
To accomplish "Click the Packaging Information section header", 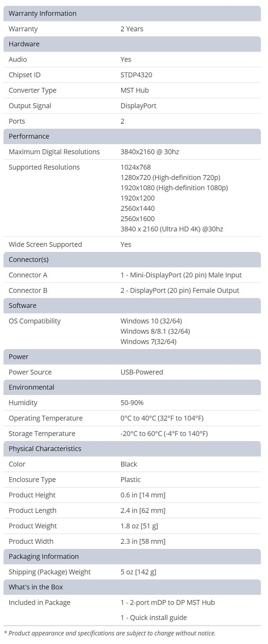I will (x=44, y=556).
